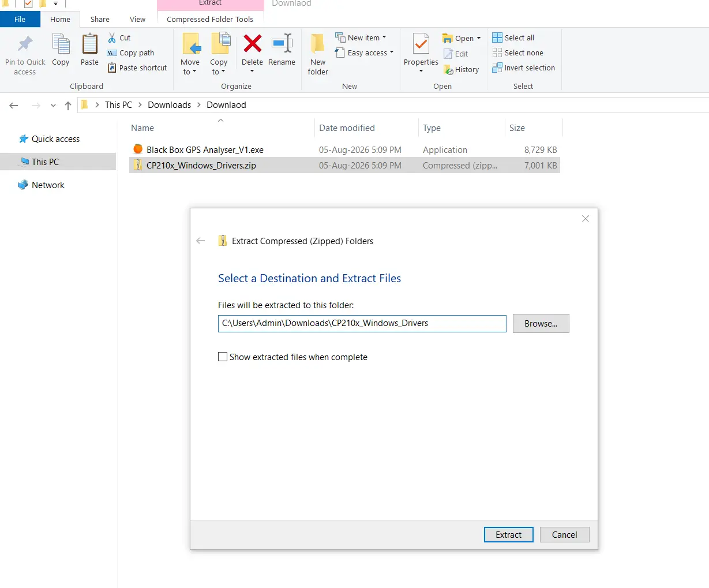Open the New item dropdown
This screenshot has width=709, height=588.
click(x=361, y=38)
